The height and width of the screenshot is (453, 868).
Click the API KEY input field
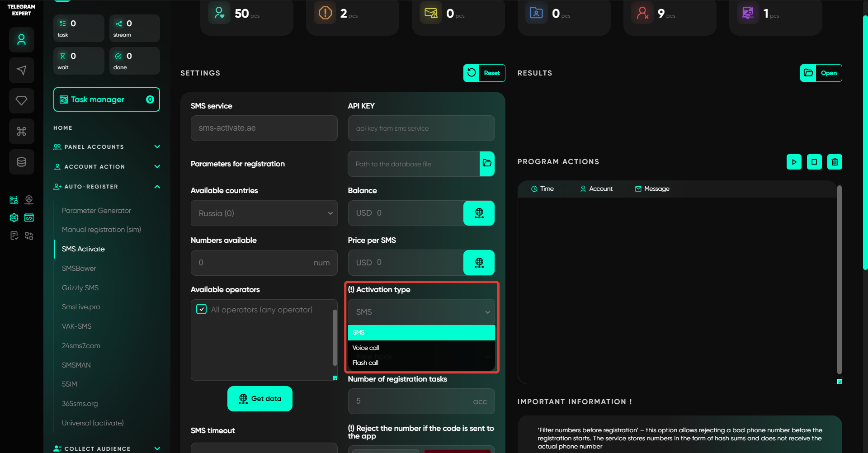[x=421, y=128]
